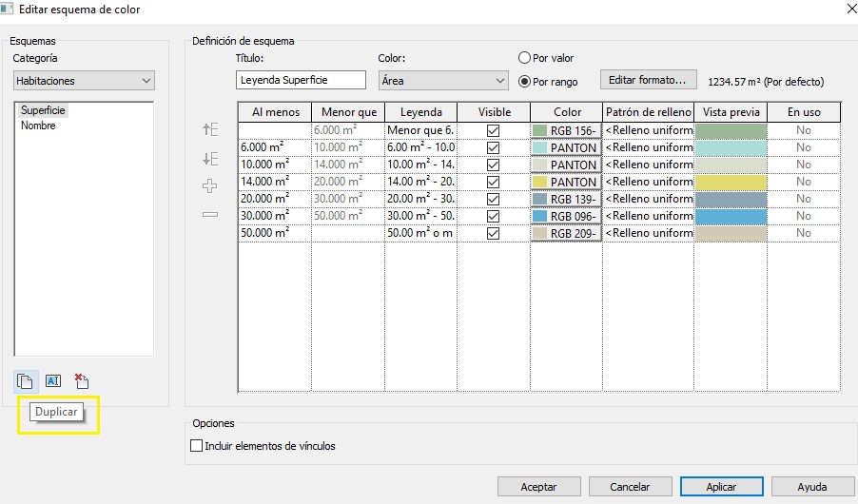Image resolution: width=858 pixels, height=504 pixels.
Task: Select the Por rango radio button
Action: pyautogui.click(x=524, y=81)
